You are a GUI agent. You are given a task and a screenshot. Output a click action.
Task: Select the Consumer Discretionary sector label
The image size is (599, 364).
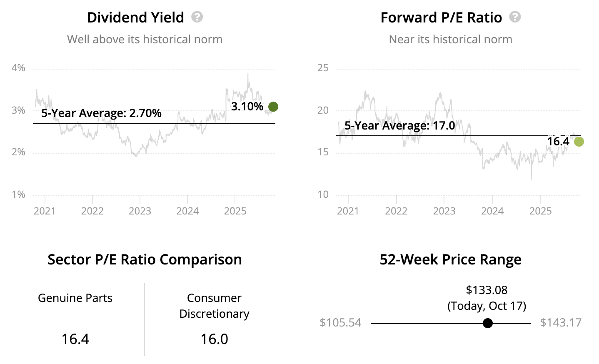tap(214, 306)
